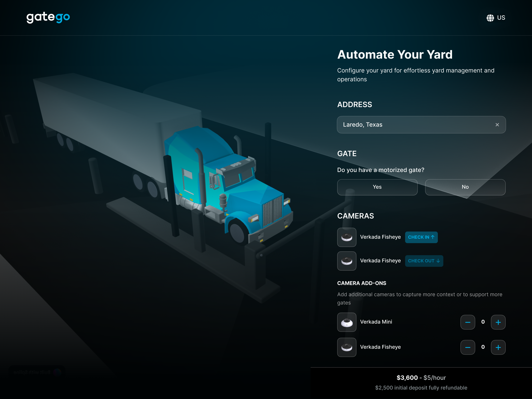Screen dimensions: 532x399
Task: Click the Built with Spline badge
Action: pyautogui.click(x=37, y=372)
